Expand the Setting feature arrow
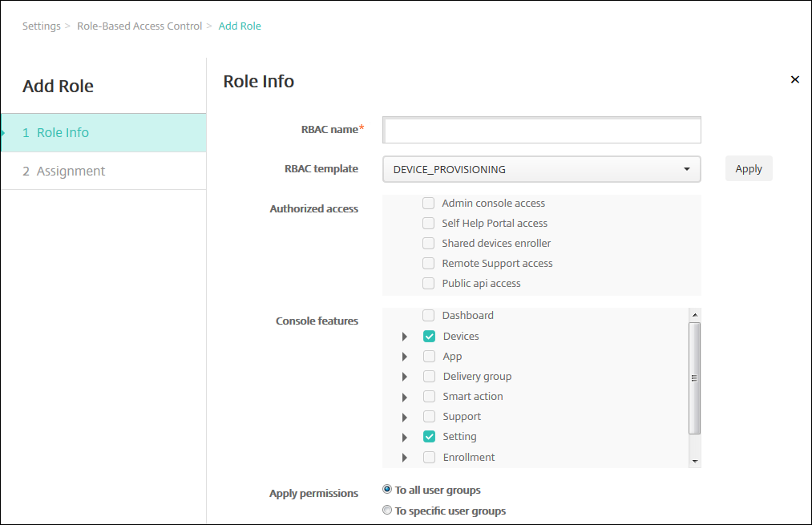Image resolution: width=812 pixels, height=525 pixels. 405,437
